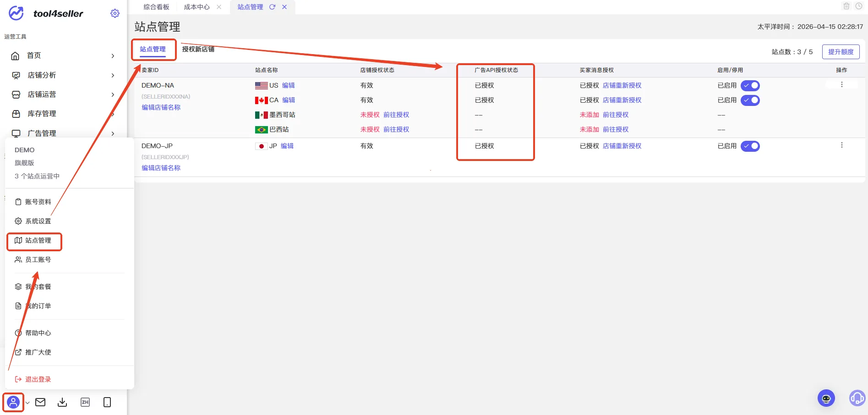Click 编辑店铺名称 under DEMO-NA
868x415 pixels.
[x=161, y=107]
